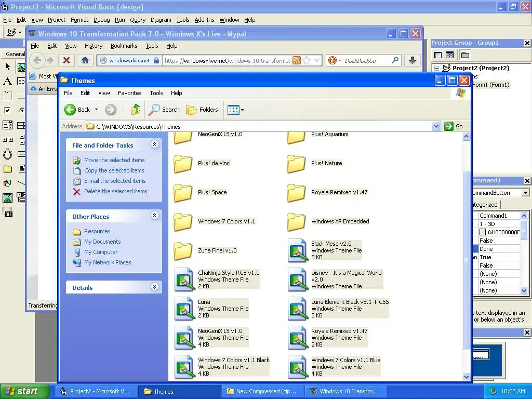Select the Zune Final v1.0 folder
This screenshot has height=399, width=532.
point(205,250)
